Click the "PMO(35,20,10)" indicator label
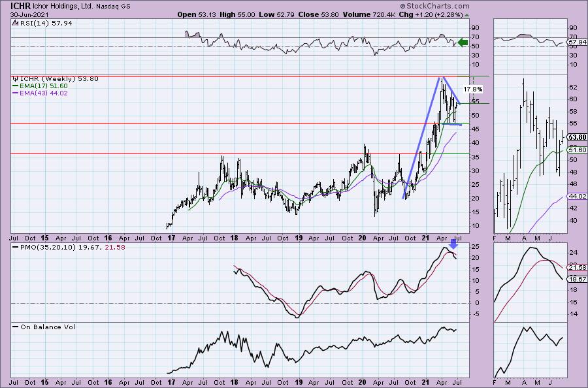Image resolution: width=588 pixels, height=388 pixels. click(x=48, y=248)
